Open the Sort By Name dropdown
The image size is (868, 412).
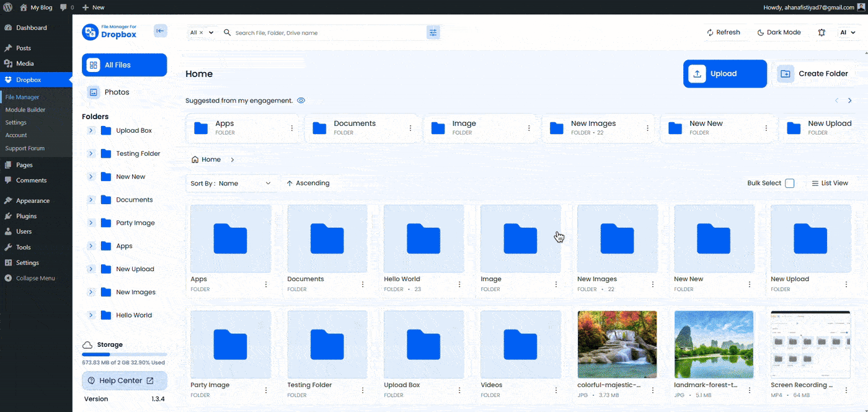(231, 183)
